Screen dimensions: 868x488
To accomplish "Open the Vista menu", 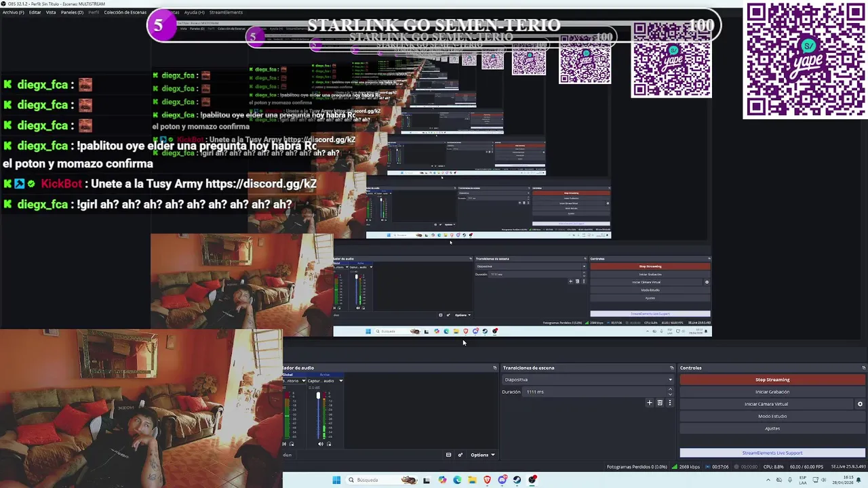I will 51,12.
